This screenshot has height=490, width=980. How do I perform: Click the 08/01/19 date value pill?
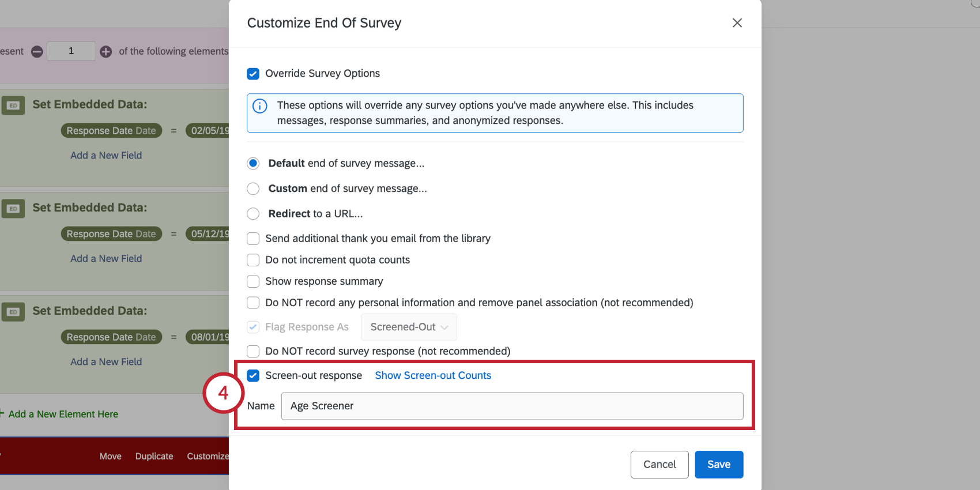(x=208, y=337)
